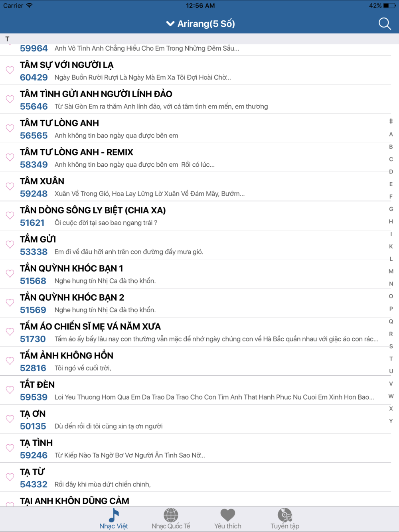Tap heart icon beside TẠ ƠN
The width and height of the screenshot is (399, 532).
coord(10,420)
